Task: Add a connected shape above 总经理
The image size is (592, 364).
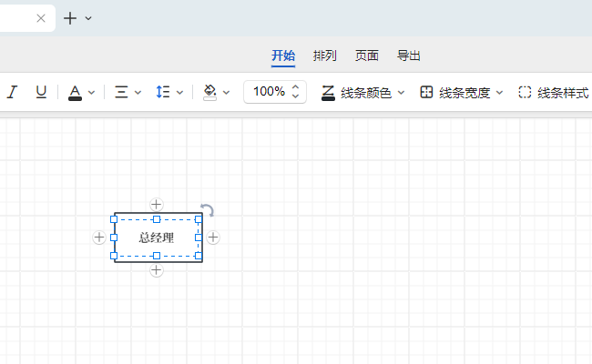Action: click(x=157, y=205)
